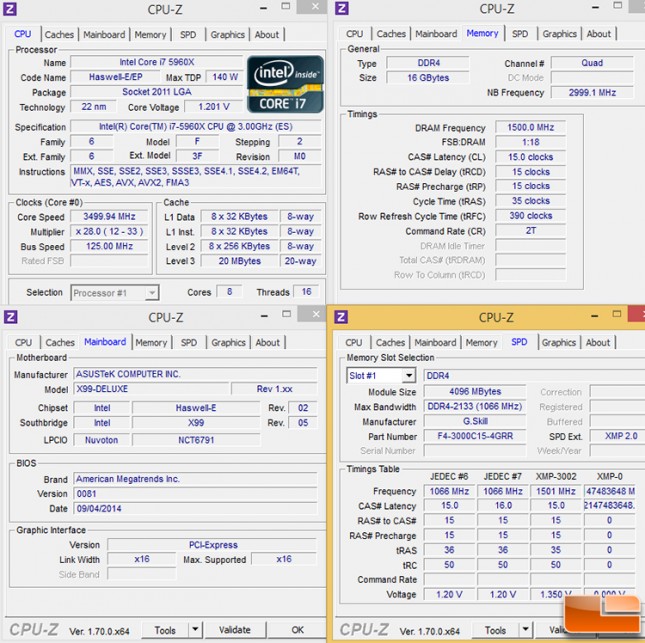
Task: Click the Intel Core i7 logo badge
Action: (285, 84)
